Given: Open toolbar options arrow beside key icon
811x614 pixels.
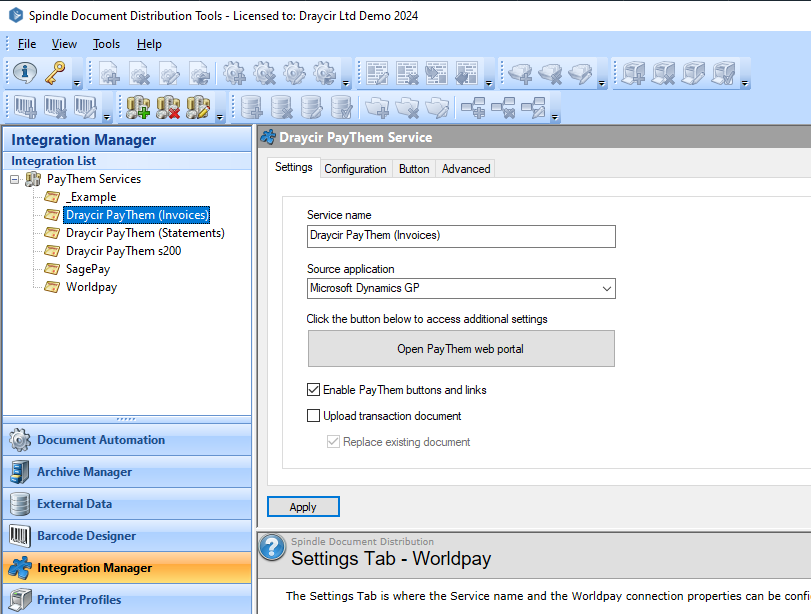Looking at the screenshot, I should point(77,83).
